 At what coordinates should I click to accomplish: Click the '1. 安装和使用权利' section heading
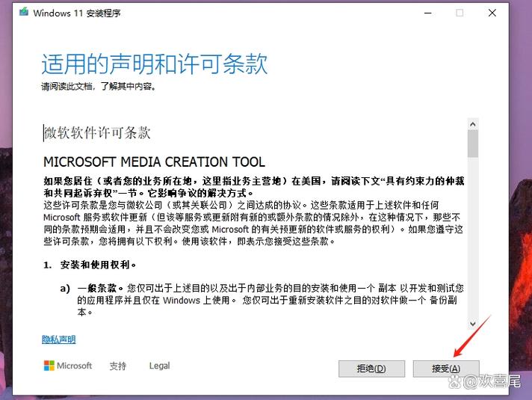point(90,265)
